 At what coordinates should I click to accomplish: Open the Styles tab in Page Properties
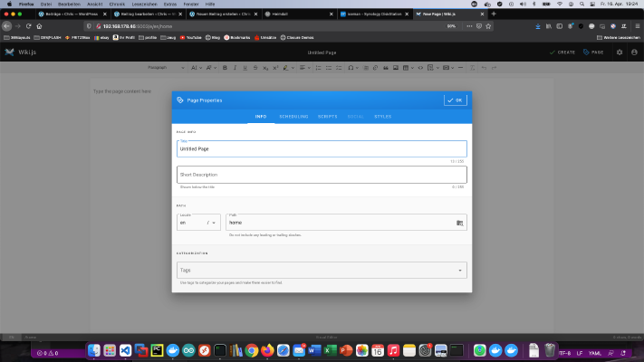383,117
